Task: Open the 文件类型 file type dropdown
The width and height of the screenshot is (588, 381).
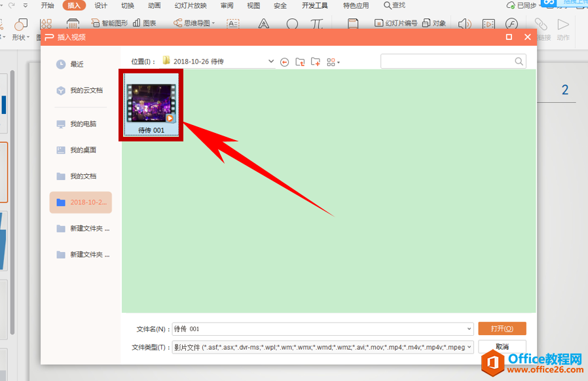Action: point(323,347)
